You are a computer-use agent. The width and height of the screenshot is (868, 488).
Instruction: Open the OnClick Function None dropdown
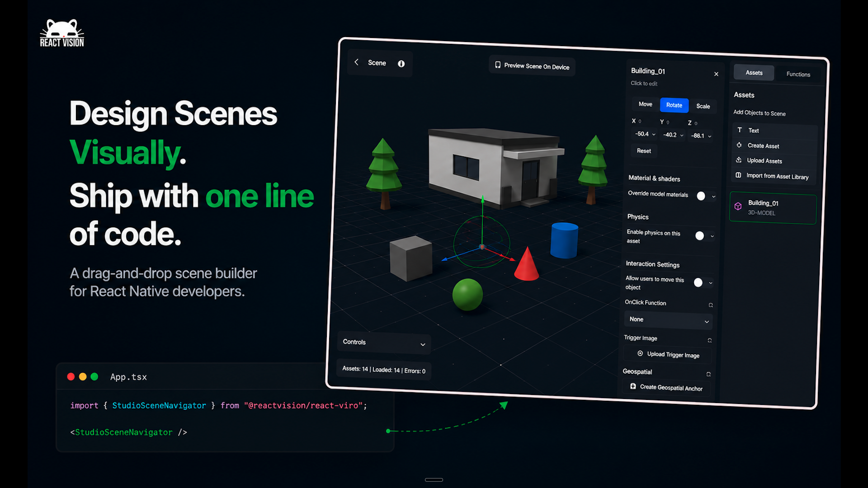668,320
